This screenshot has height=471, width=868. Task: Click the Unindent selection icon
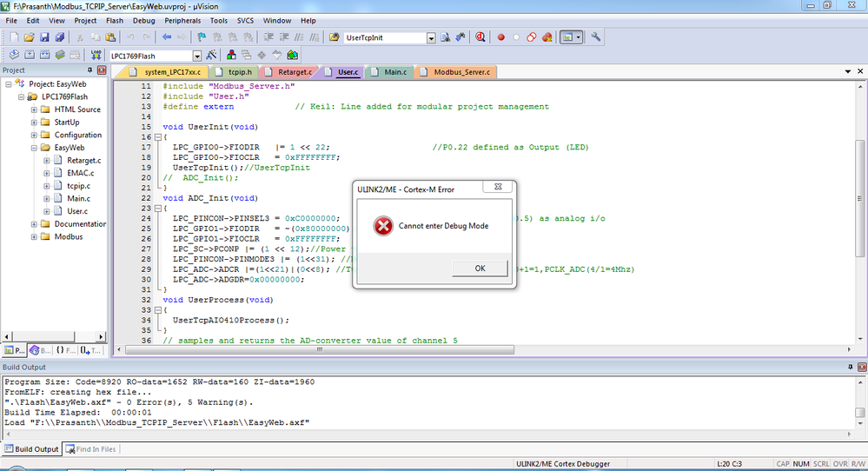tap(284, 37)
